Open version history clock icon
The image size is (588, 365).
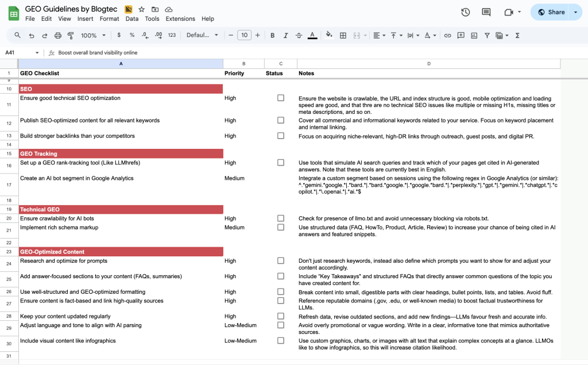coord(465,12)
